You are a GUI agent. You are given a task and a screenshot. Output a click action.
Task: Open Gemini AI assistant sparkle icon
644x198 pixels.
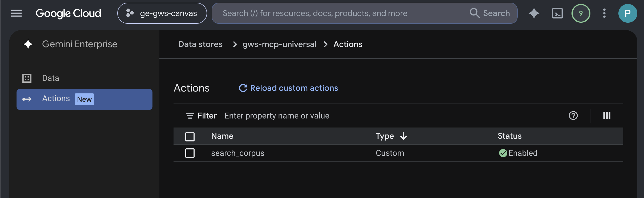534,13
